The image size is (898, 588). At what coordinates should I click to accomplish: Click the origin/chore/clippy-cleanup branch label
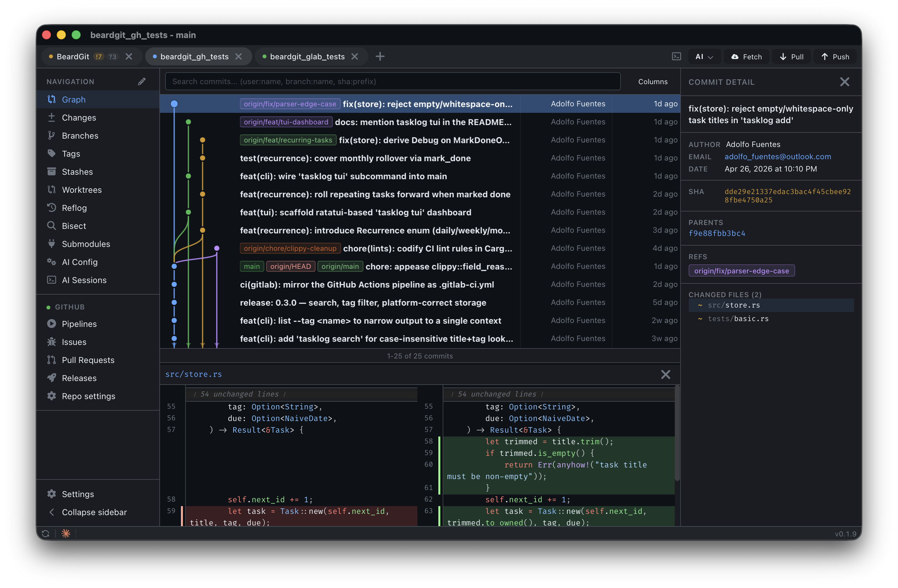[290, 249]
